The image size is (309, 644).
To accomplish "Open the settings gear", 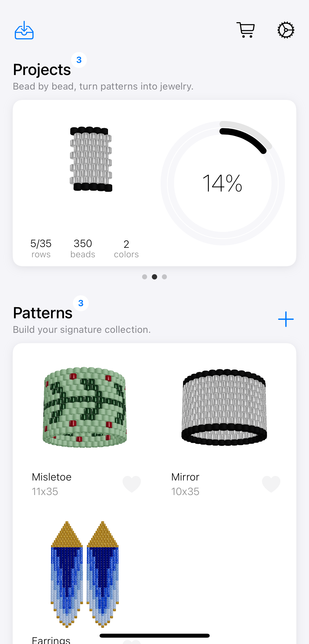I will (286, 30).
